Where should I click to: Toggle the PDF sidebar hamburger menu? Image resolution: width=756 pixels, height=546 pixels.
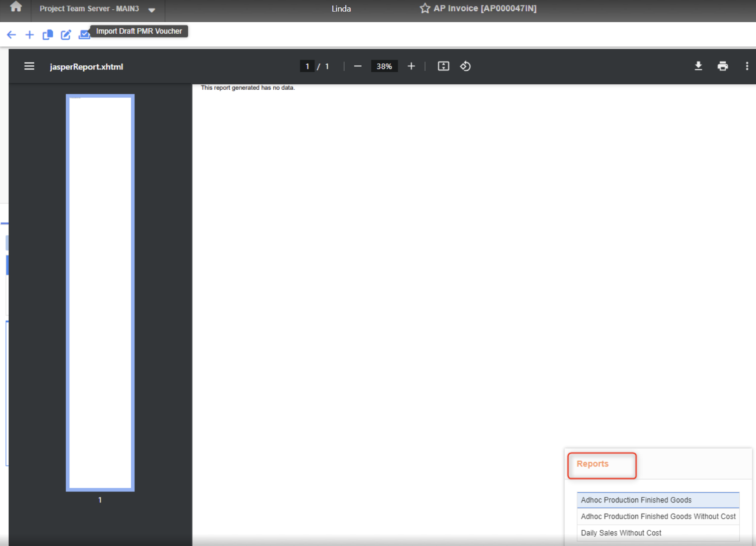pyautogui.click(x=29, y=66)
